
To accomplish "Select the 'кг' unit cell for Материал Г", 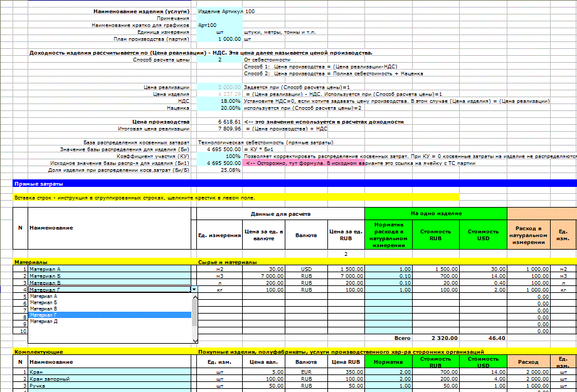I will pyautogui.click(x=220, y=290).
